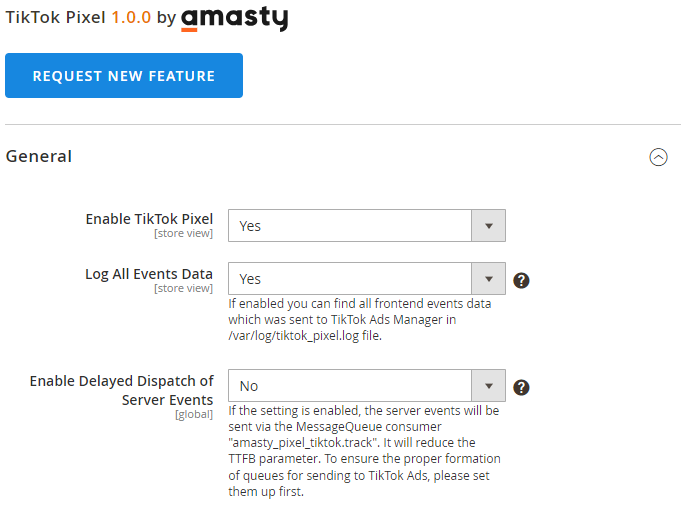Image resolution: width=685 pixels, height=513 pixels.
Task: Click the Log All Events Data label
Action: click(x=149, y=274)
